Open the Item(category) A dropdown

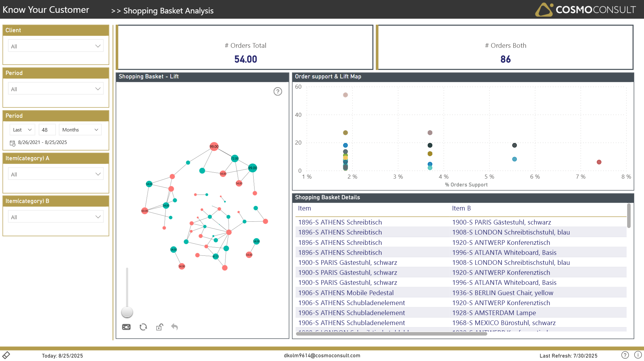coord(56,174)
